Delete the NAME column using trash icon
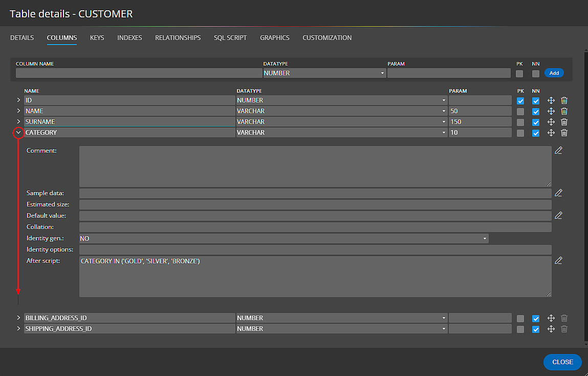 tap(564, 111)
